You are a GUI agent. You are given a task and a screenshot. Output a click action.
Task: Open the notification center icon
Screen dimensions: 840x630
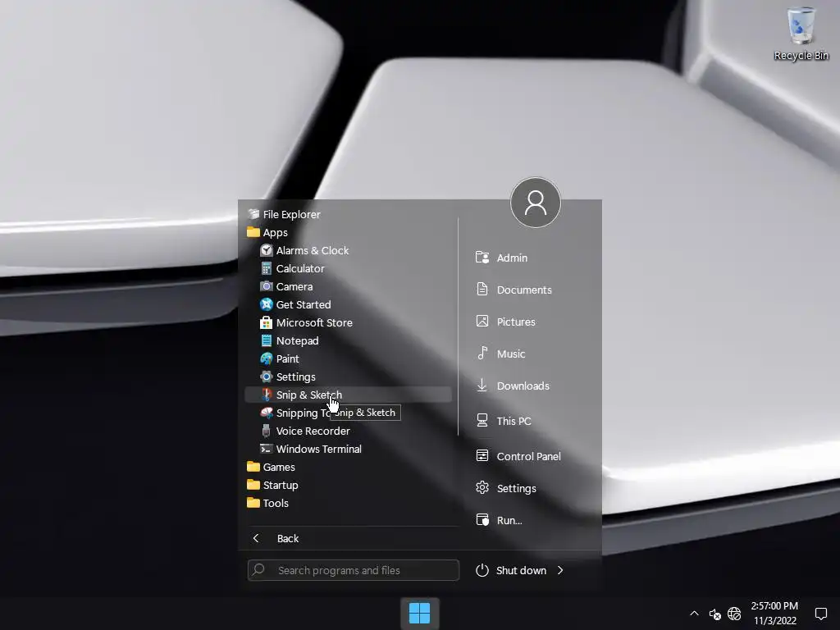tap(820, 614)
